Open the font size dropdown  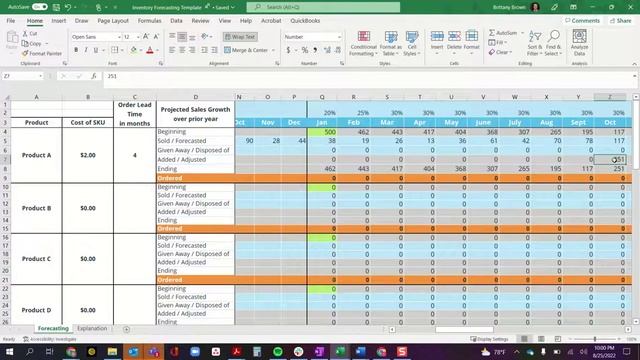click(138, 37)
